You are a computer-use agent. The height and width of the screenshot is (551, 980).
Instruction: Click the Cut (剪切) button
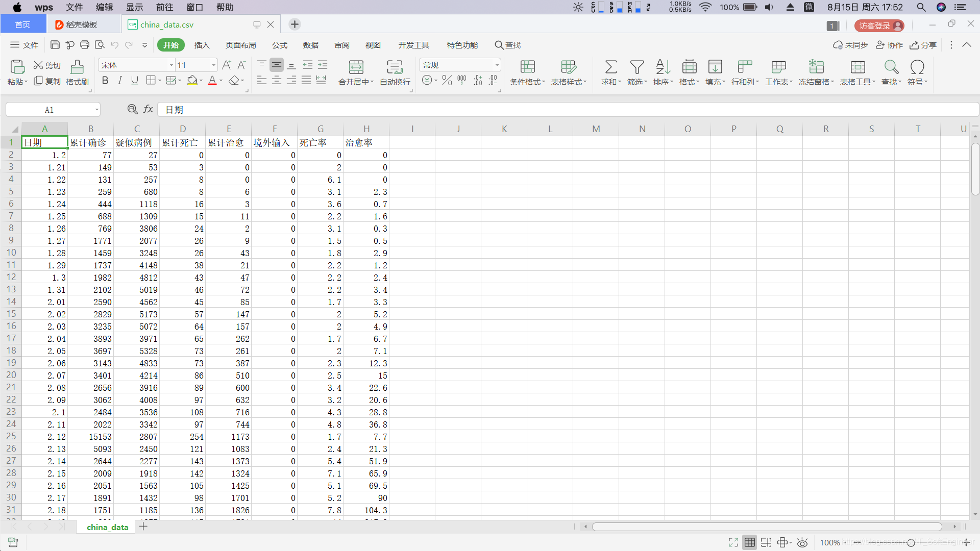point(47,65)
